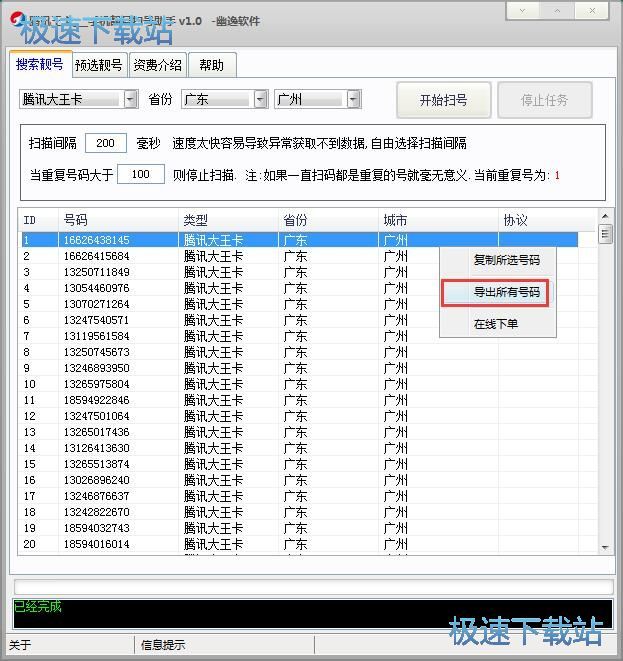Screen dimensions: 623x661
Task: Select number 13265975804 row
Action: [x=299, y=384]
